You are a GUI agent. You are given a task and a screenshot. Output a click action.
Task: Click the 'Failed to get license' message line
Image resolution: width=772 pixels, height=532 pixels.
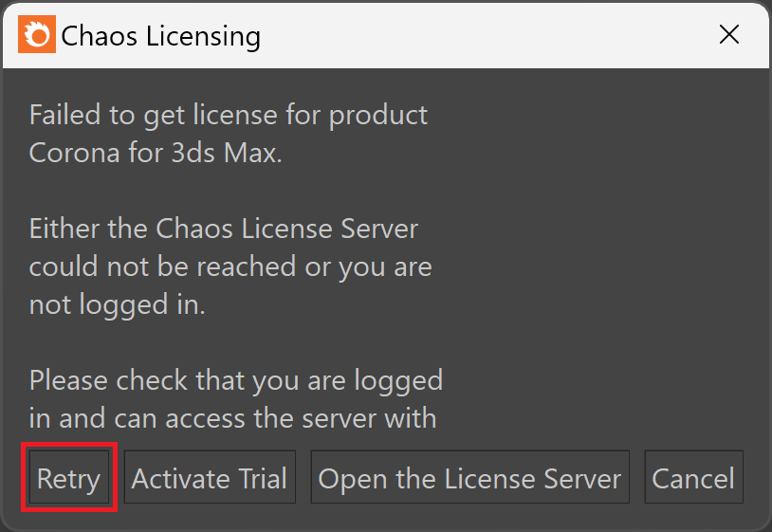pos(229,116)
